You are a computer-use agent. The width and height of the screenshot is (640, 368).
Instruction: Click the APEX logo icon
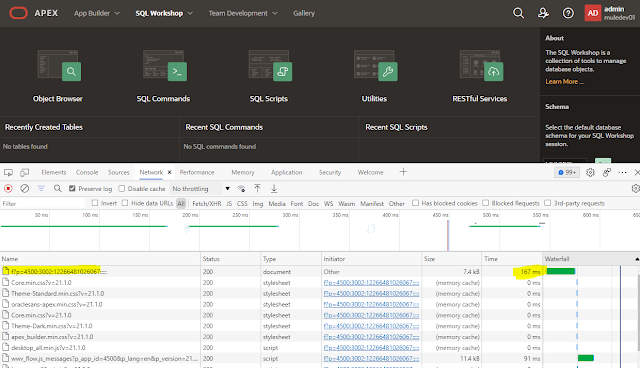18,13
